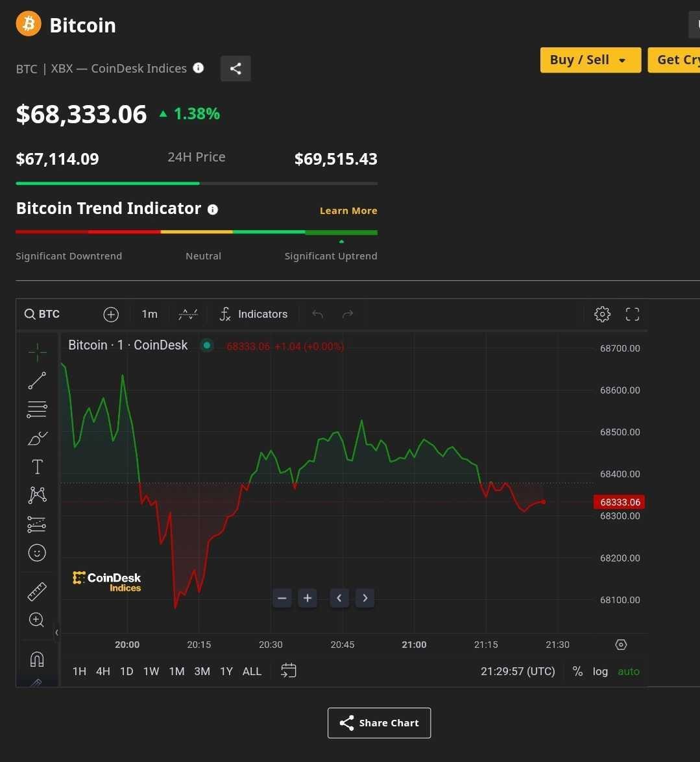Image resolution: width=700 pixels, height=762 pixels.
Task: Open chart settings gear
Action: click(602, 315)
